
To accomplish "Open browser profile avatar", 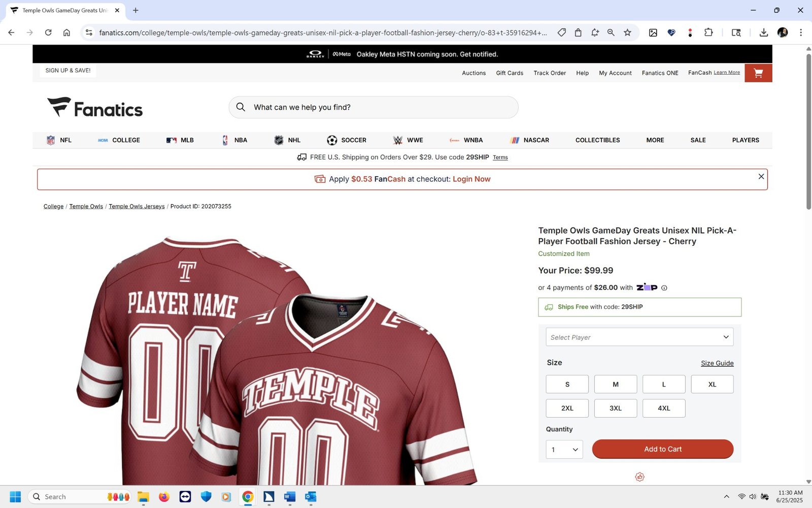I will point(783,33).
